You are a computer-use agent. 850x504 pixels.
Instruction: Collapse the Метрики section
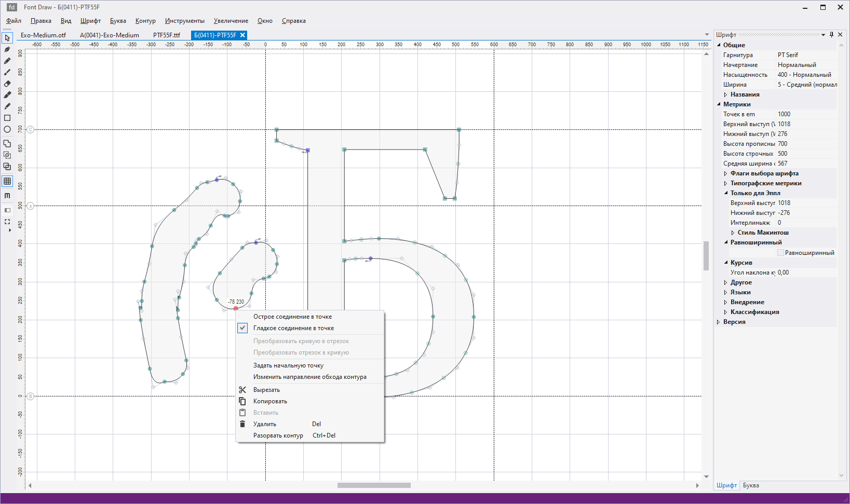(719, 104)
